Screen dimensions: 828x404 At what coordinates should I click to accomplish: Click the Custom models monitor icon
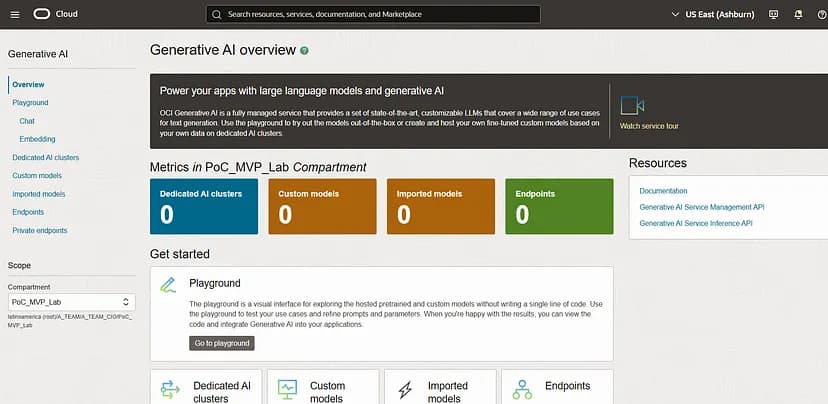click(x=287, y=390)
